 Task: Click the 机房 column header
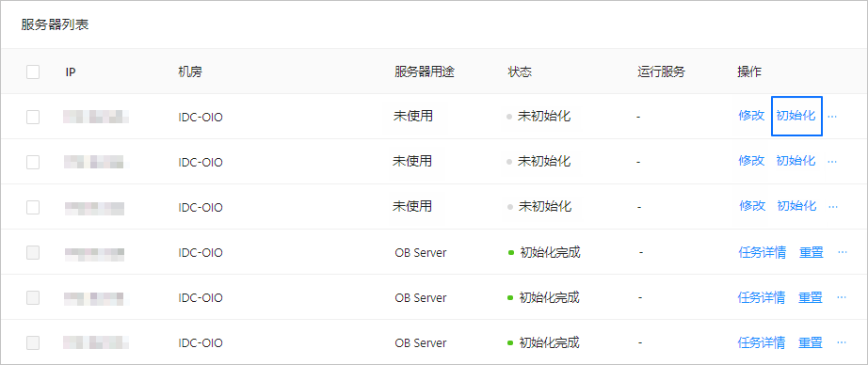(x=190, y=71)
